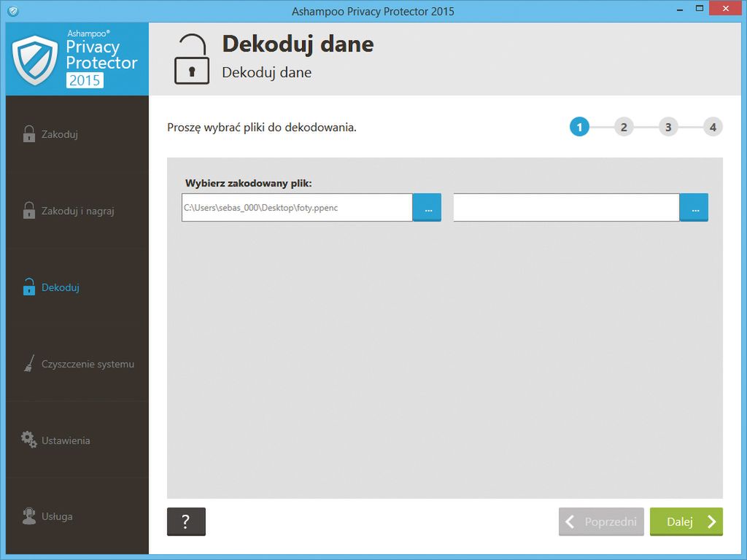Click the Usługa headset support icon
The image size is (747, 560).
29,516
